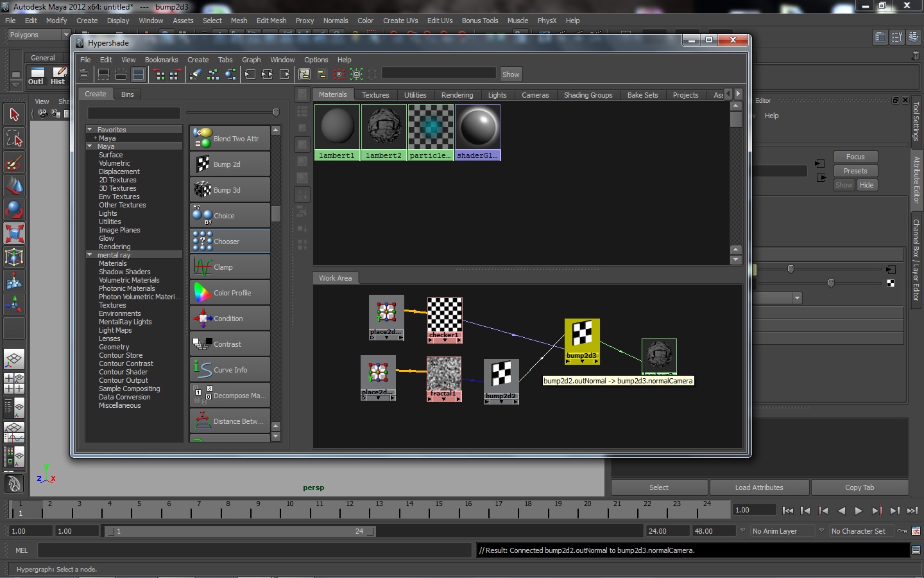Screen dimensions: 924x578
Task: Click the Presets button
Action: (855, 171)
